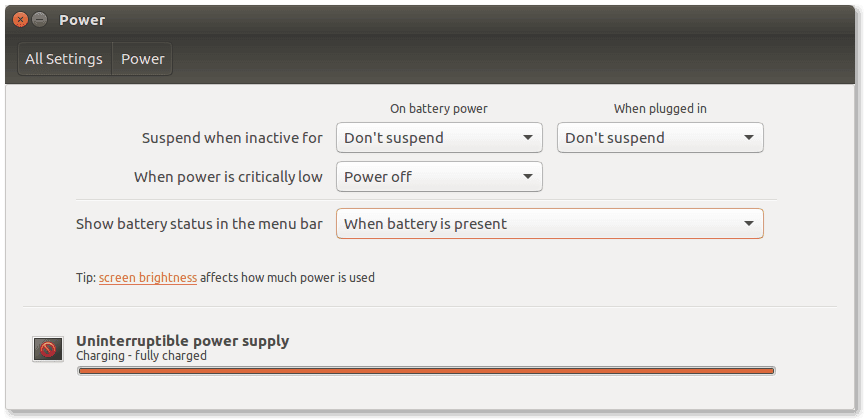The height and width of the screenshot is (419, 864).
Task: Open On battery power suspend dropdown
Action: pos(439,138)
